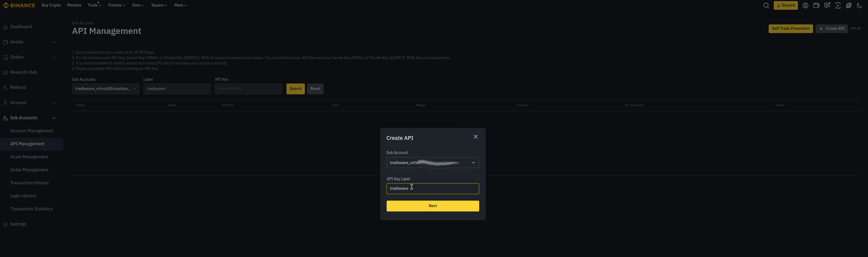The image size is (868, 257).
Task: Click the app download icon
Action: coord(838,5)
